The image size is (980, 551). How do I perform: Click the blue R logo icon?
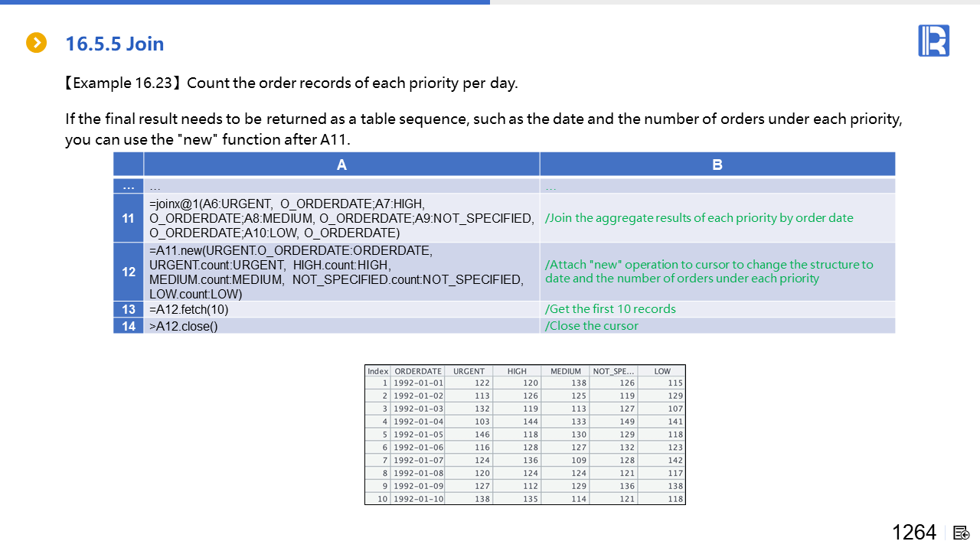coord(933,41)
